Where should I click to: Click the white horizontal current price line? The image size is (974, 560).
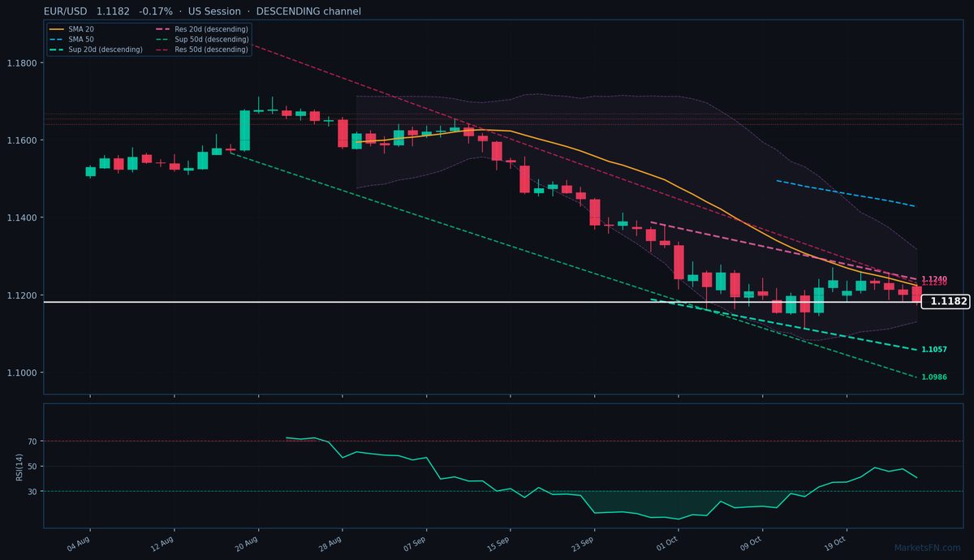[x=482, y=302]
